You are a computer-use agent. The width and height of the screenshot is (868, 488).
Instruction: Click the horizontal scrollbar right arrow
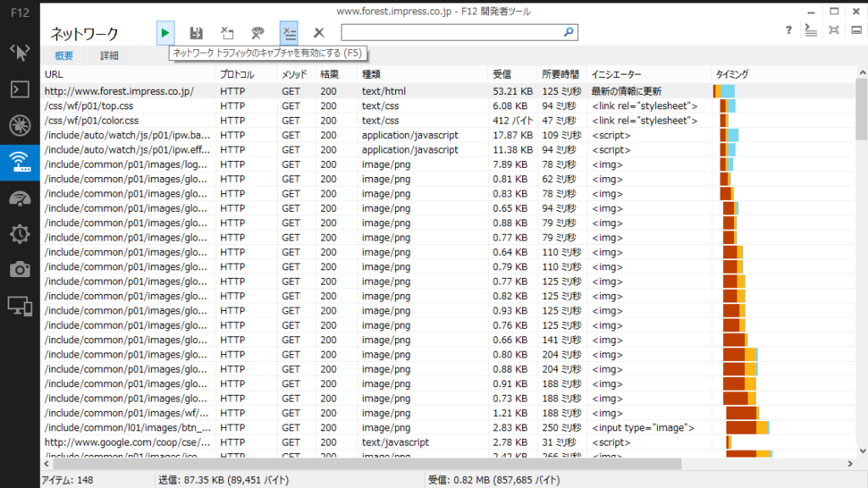(850, 463)
